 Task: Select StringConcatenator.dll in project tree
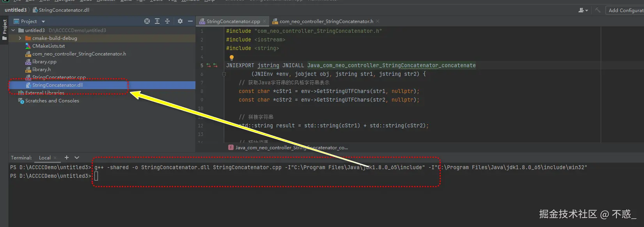[x=57, y=85]
